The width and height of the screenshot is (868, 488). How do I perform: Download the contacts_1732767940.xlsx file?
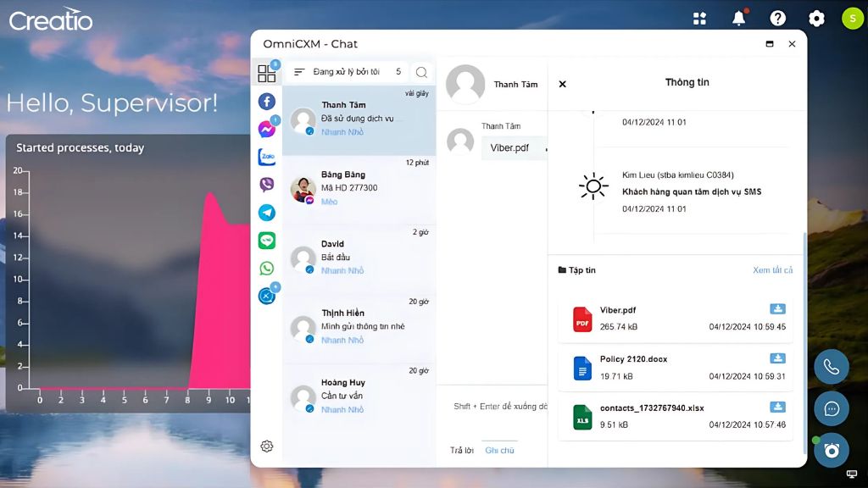(x=777, y=408)
